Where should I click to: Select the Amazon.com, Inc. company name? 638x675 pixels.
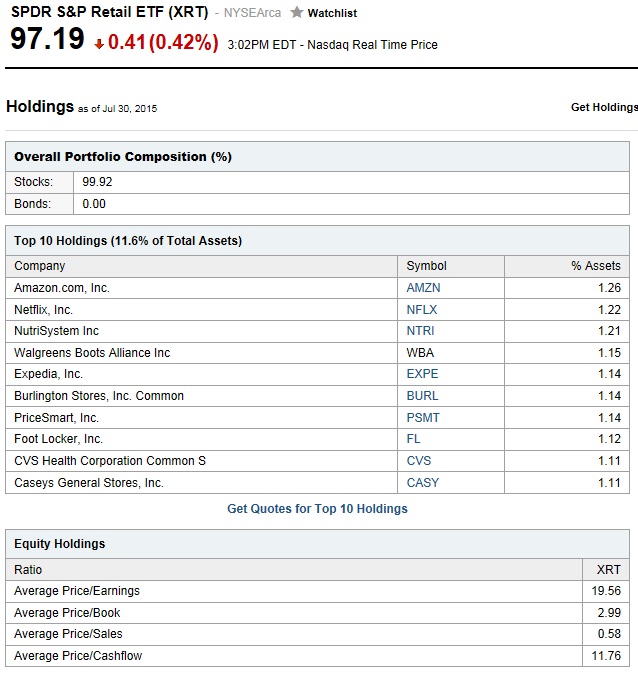(62, 288)
